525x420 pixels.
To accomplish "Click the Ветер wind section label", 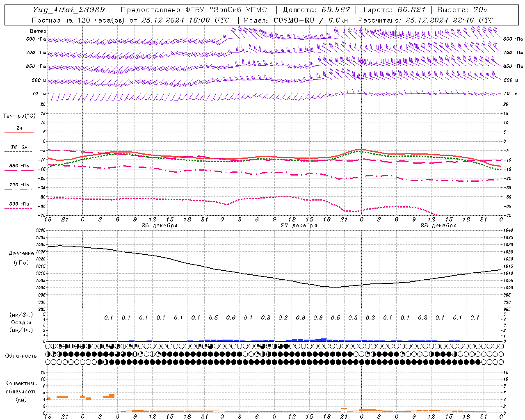I will tap(38, 31).
